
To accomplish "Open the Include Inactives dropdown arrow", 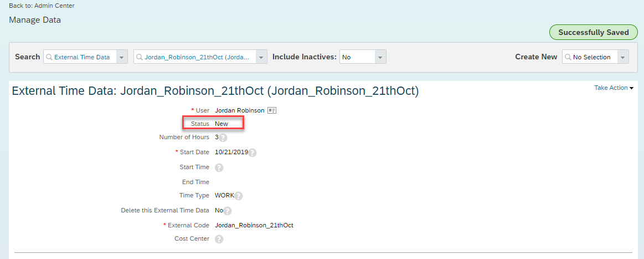I will [x=380, y=57].
